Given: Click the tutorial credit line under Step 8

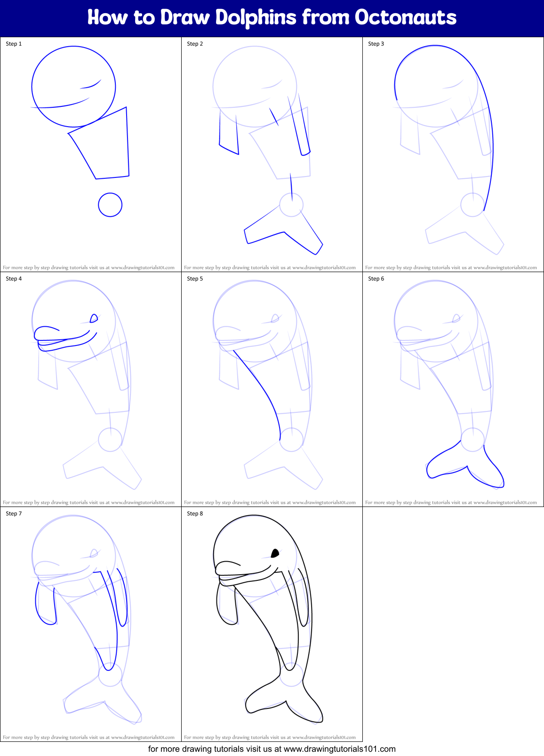Looking at the screenshot, I should click(x=270, y=737).
